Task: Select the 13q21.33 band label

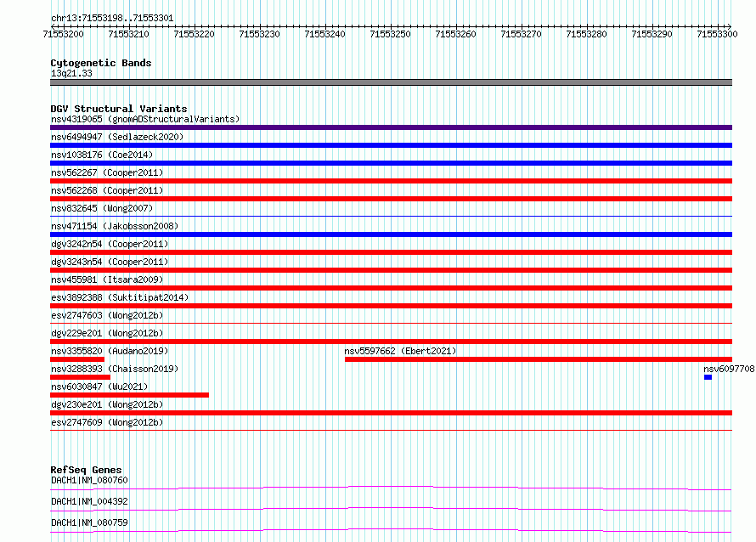Action: pyautogui.click(x=71, y=73)
